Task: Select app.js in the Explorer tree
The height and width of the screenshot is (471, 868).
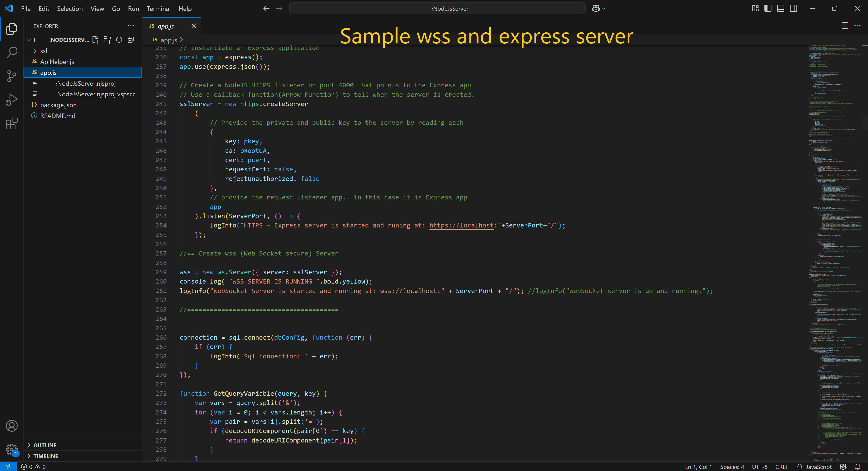Action: 83,72
